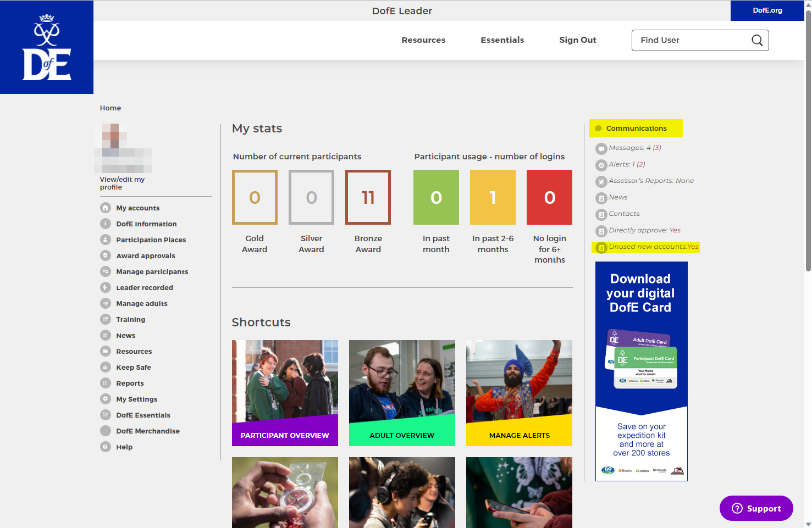Open View/edit my profile link
Viewport: 812px width, 528px height.
click(x=122, y=184)
